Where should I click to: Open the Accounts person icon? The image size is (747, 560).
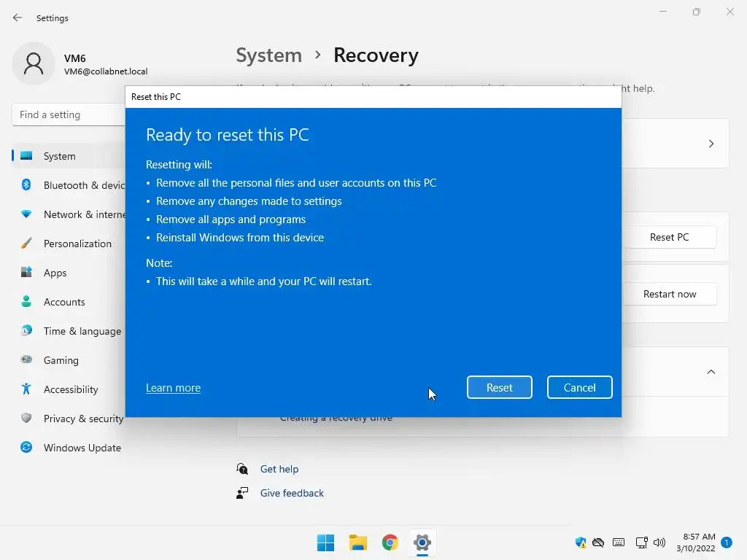tap(26, 301)
